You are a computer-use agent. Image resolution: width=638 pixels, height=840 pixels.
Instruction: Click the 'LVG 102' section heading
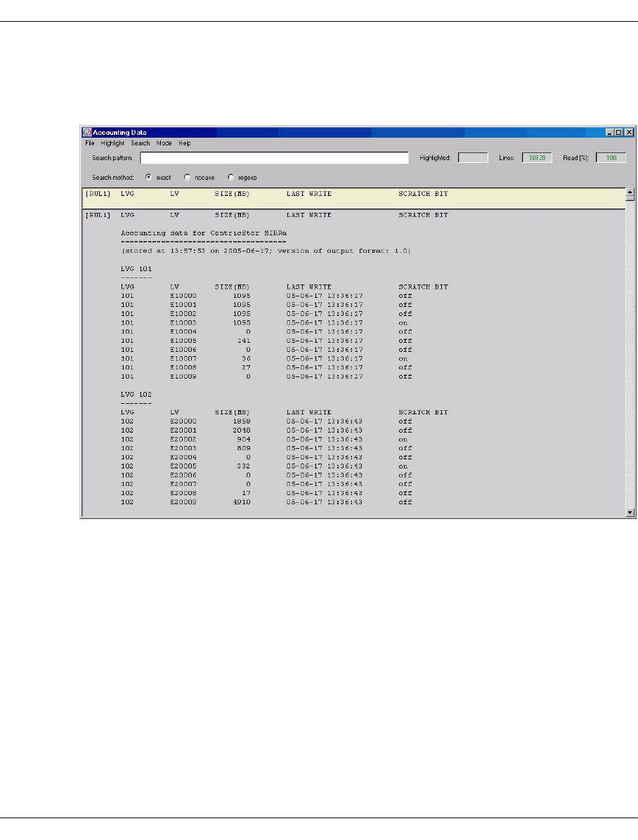(136, 394)
